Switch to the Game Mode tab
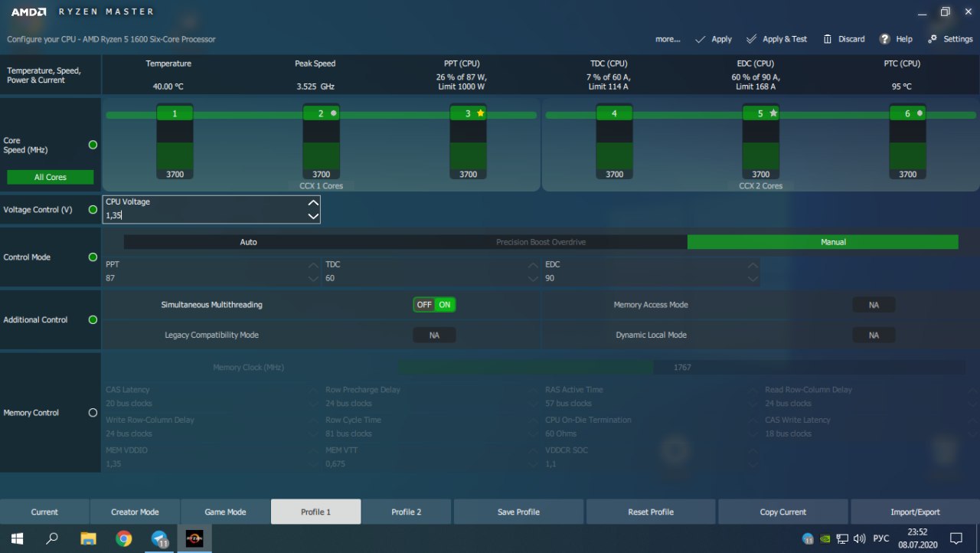Viewport: 980px width, 553px height. click(225, 512)
